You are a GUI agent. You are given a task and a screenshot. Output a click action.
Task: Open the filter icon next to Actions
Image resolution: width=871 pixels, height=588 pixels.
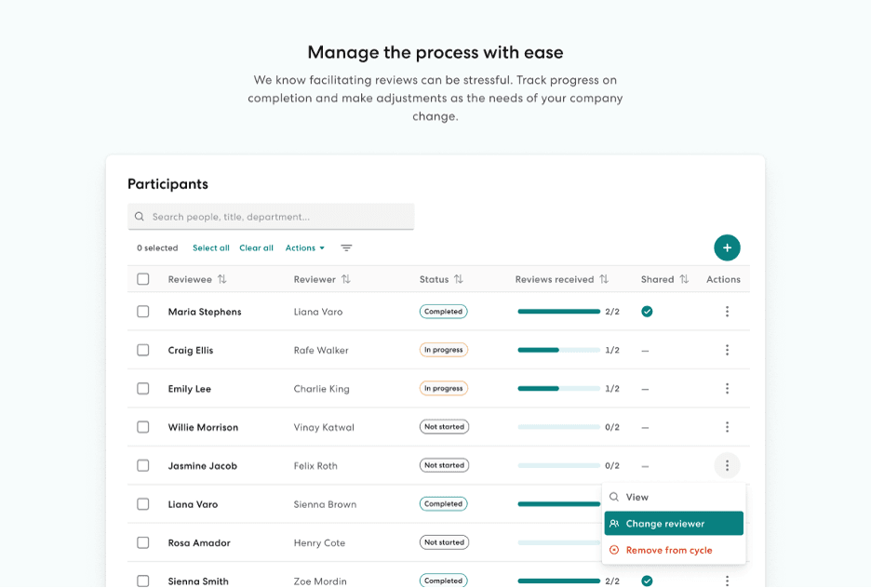point(346,248)
